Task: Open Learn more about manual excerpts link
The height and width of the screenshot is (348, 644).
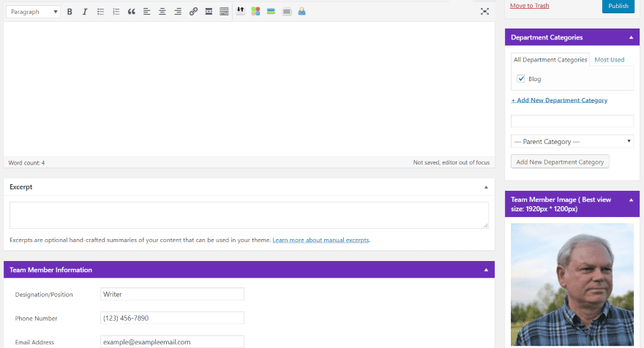Action: point(321,240)
